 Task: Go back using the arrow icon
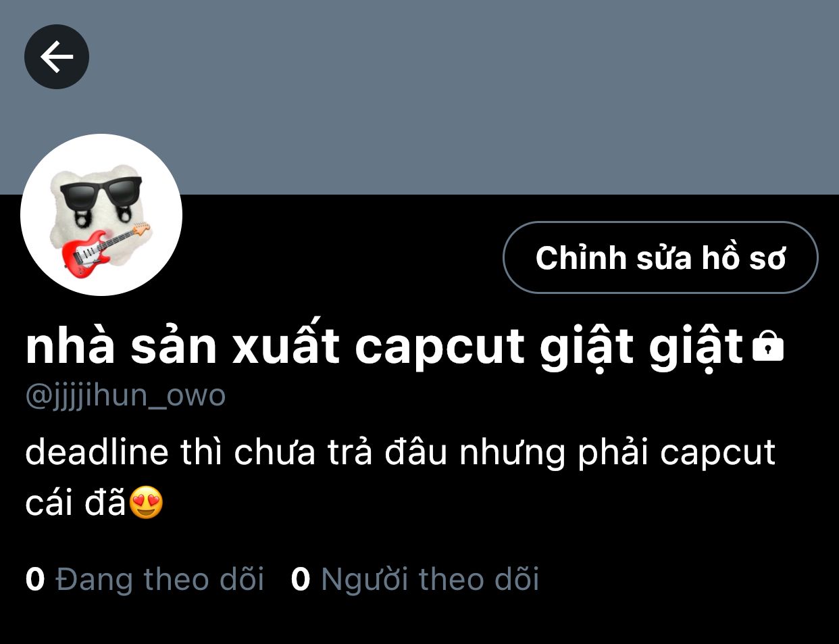[57, 57]
